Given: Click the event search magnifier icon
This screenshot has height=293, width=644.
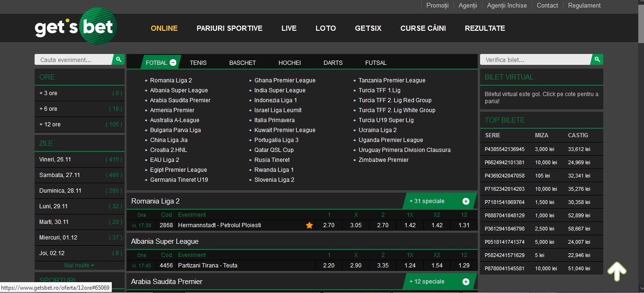Looking at the screenshot, I should (x=119, y=59).
